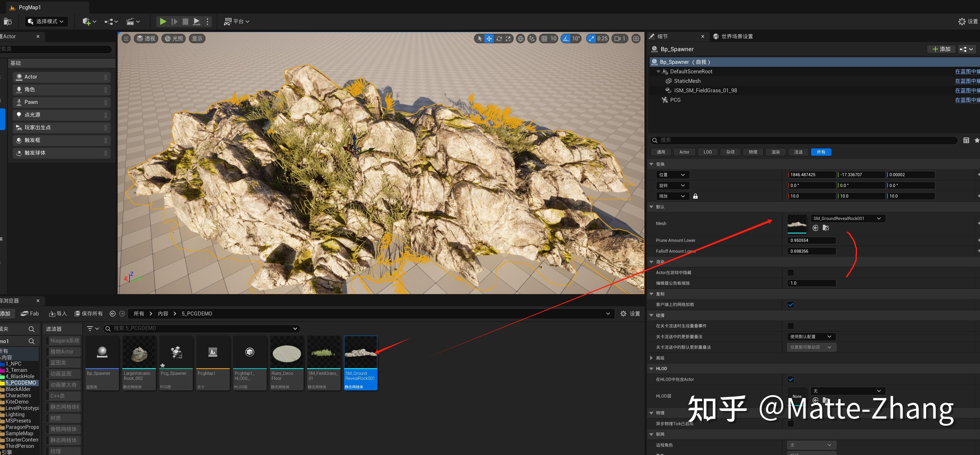Viewport: 980px width, 455px height.
Task: Click the green Play button
Action: [163, 22]
